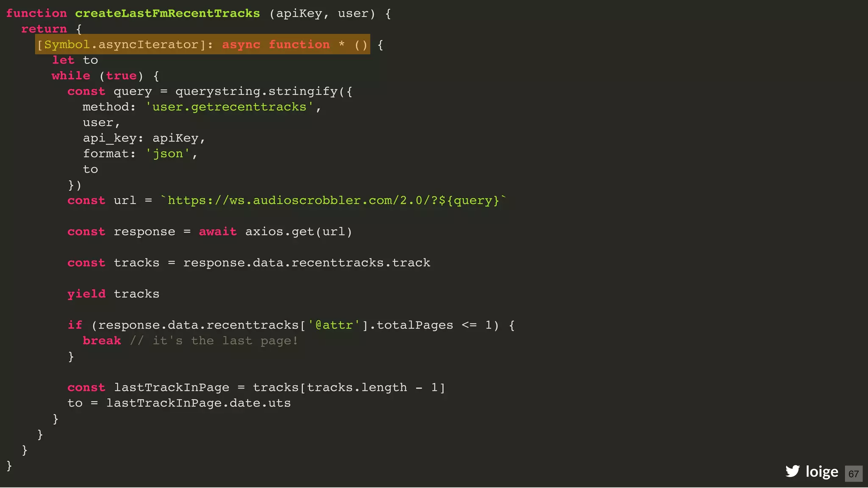
Task: Click the totalPages condition line
Action: tap(291, 325)
